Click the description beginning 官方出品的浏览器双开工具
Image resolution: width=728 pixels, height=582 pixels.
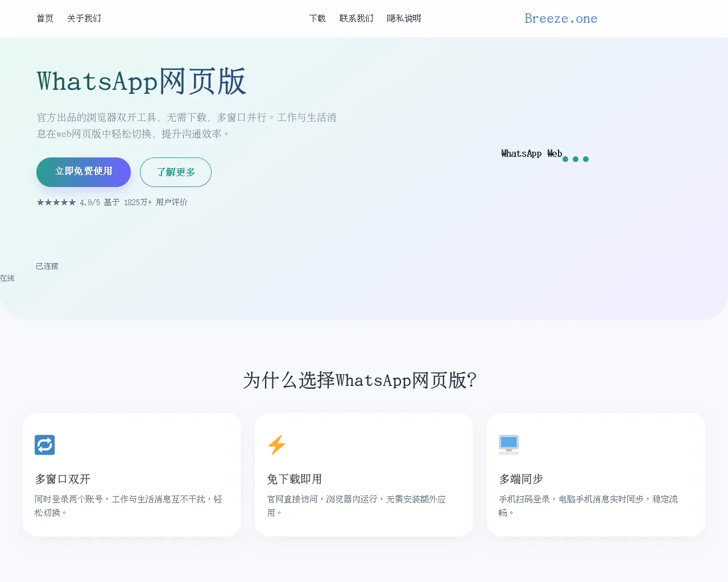click(187, 126)
